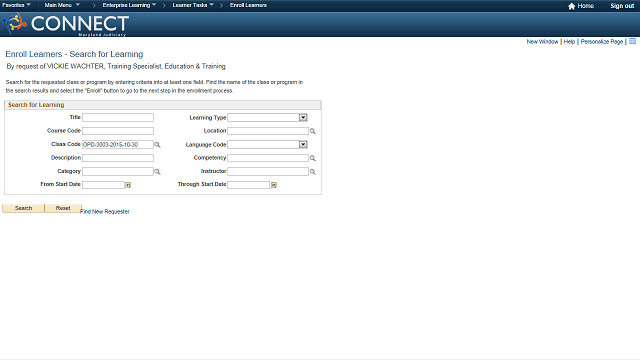Focus the From Start Date field
This screenshot has width=640, height=360.
coord(104,185)
